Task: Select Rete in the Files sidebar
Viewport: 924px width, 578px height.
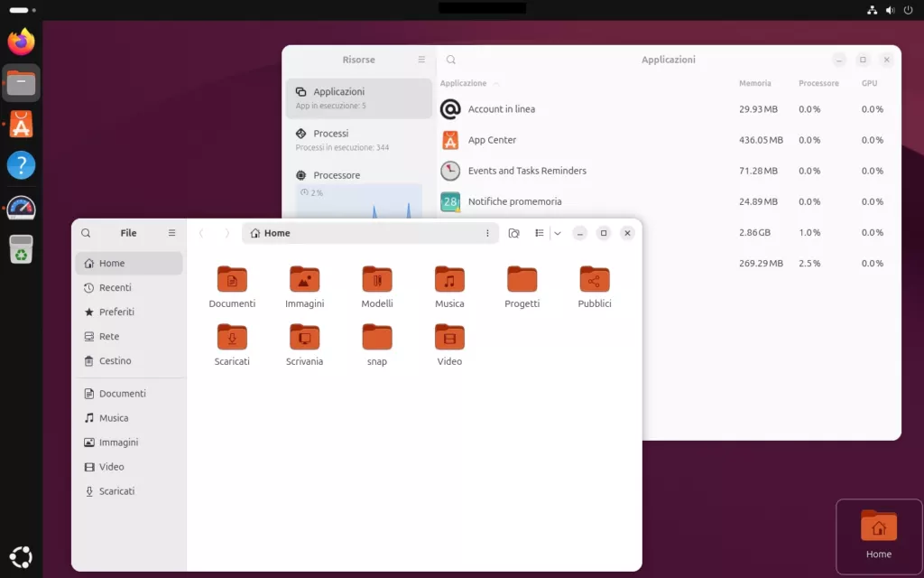Action: point(128,336)
